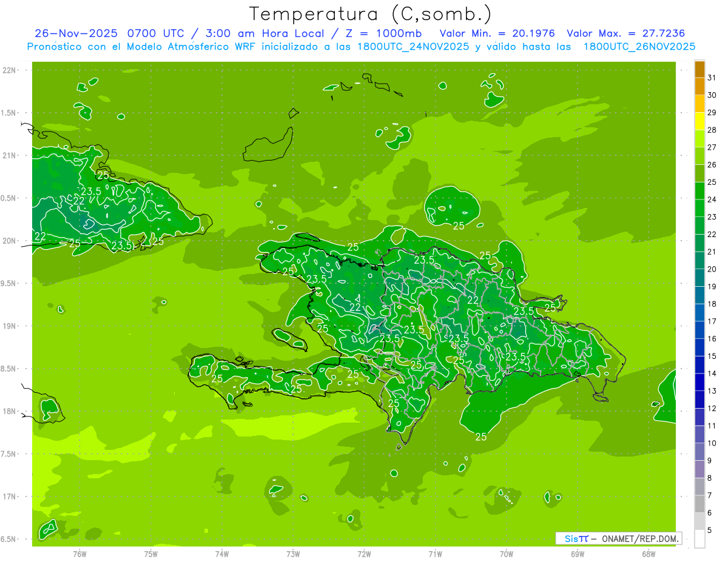This screenshot has width=728, height=562.
Task: Select the "0.5N" latitude tick label
Action: [9, 198]
